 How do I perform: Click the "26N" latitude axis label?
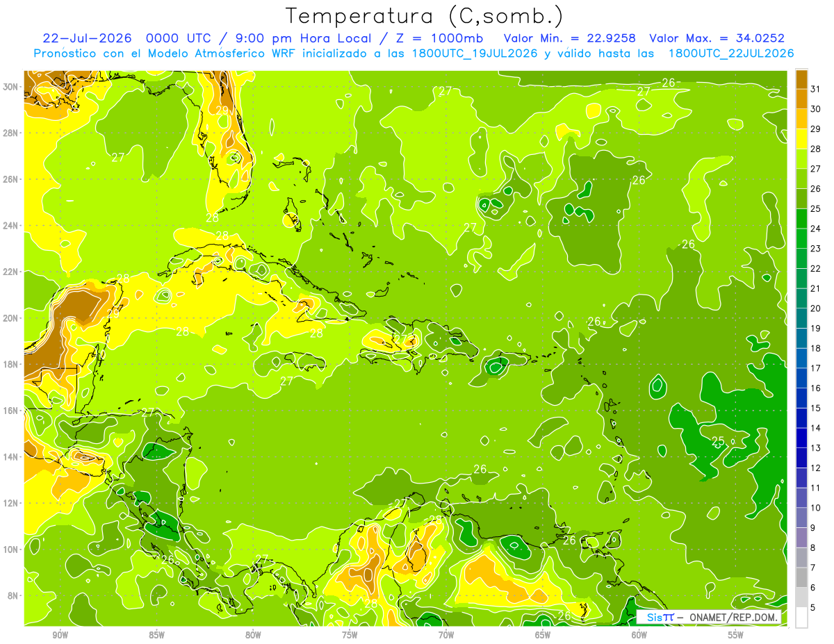11,179
